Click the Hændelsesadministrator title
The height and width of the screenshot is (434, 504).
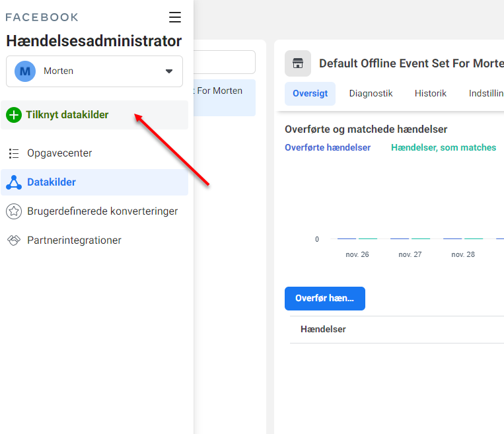point(94,41)
